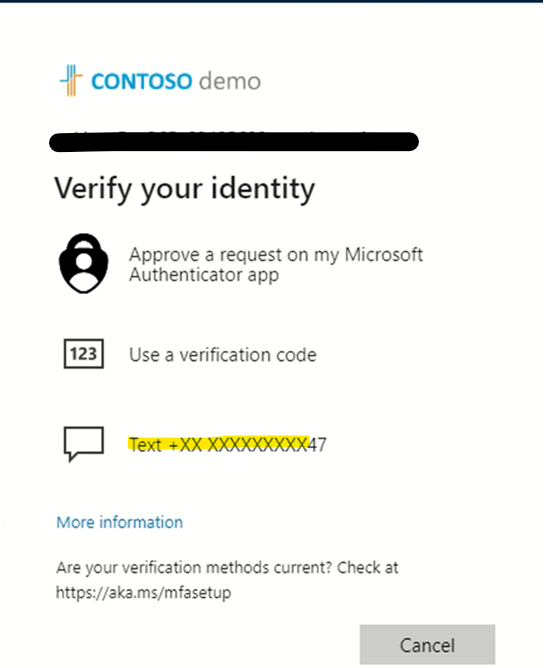Click the Microsoft Authenticator lock icon

click(84, 263)
